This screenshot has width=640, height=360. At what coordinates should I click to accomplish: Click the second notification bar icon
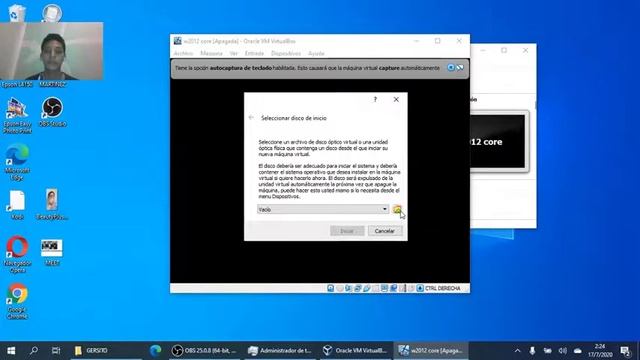point(460,68)
